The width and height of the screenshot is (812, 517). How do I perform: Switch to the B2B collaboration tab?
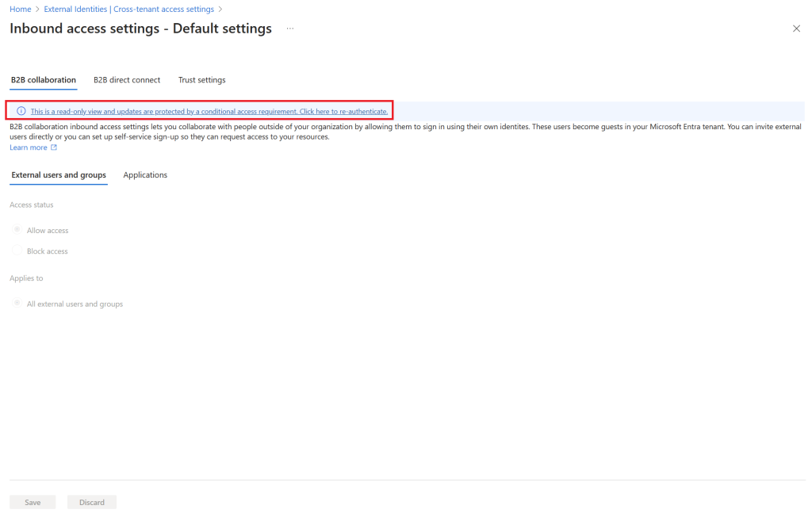pyautogui.click(x=44, y=80)
